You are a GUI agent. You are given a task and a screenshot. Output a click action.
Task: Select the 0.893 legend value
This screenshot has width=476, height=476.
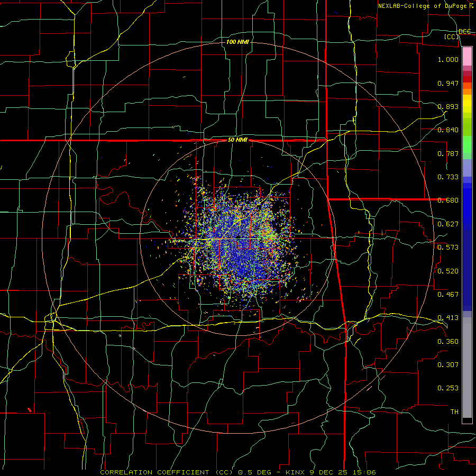448,106
